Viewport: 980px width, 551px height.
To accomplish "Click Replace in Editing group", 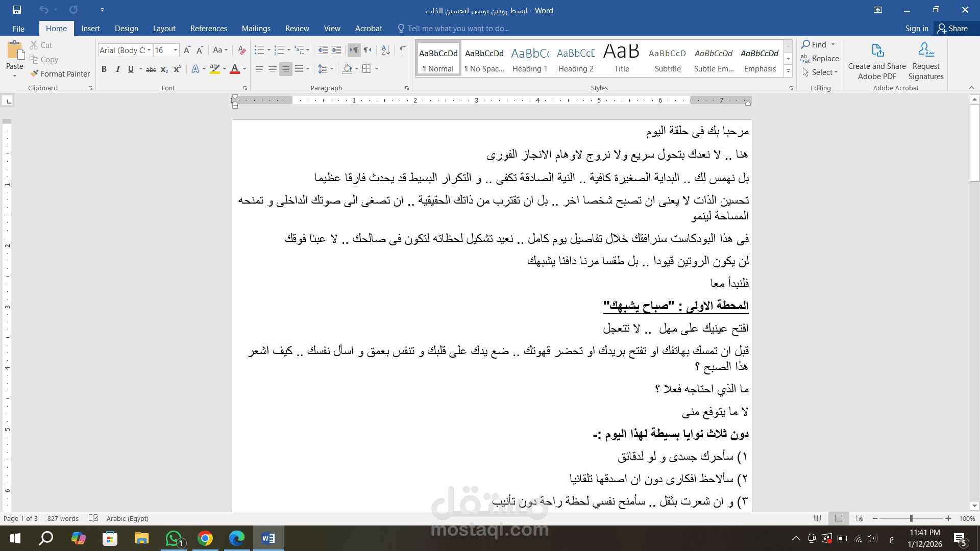I will click(820, 59).
